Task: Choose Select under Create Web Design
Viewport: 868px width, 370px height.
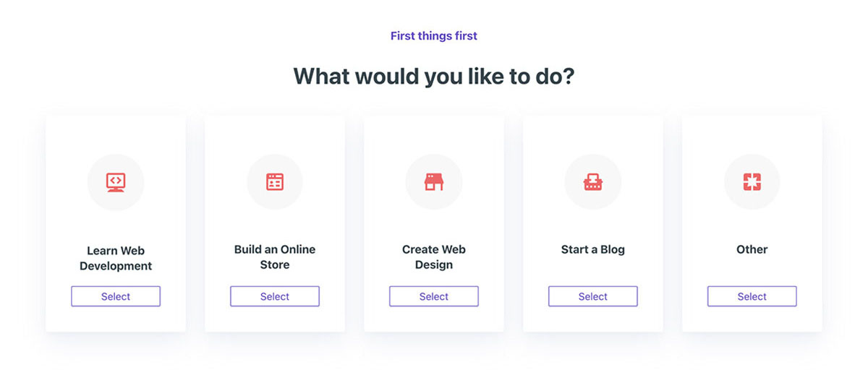Action: pyautogui.click(x=434, y=296)
